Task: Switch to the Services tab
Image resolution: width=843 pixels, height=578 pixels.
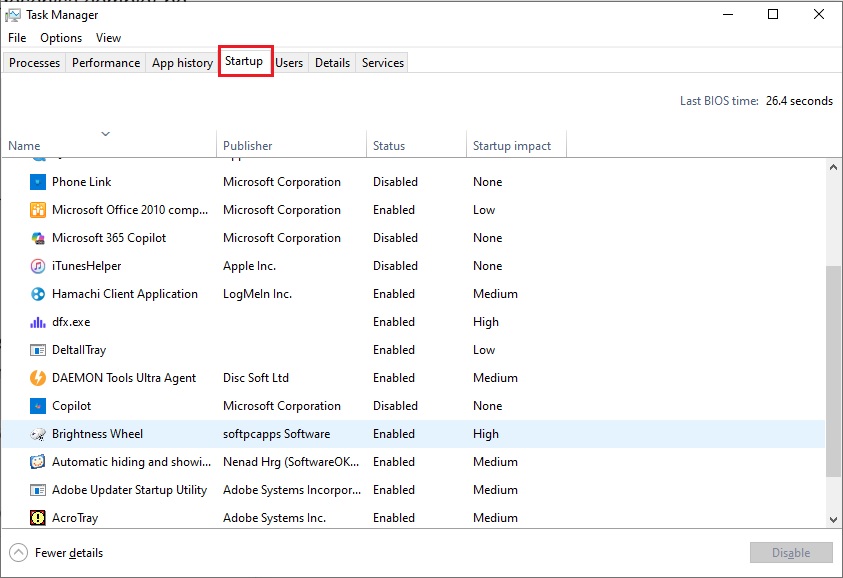Action: [383, 63]
